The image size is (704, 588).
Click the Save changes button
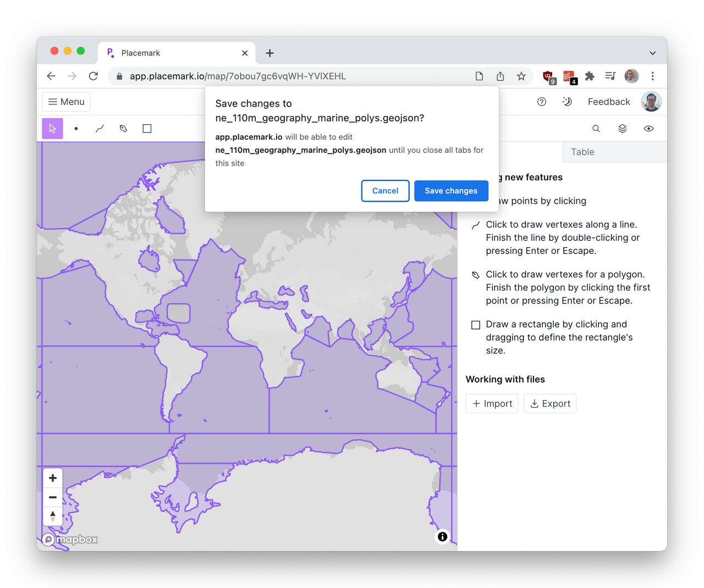point(451,191)
